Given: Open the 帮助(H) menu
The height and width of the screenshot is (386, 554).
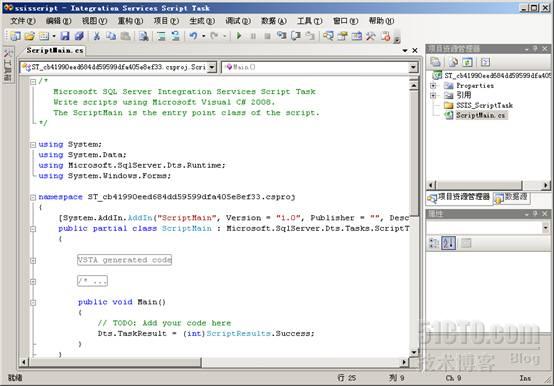Looking at the screenshot, I should point(381,21).
